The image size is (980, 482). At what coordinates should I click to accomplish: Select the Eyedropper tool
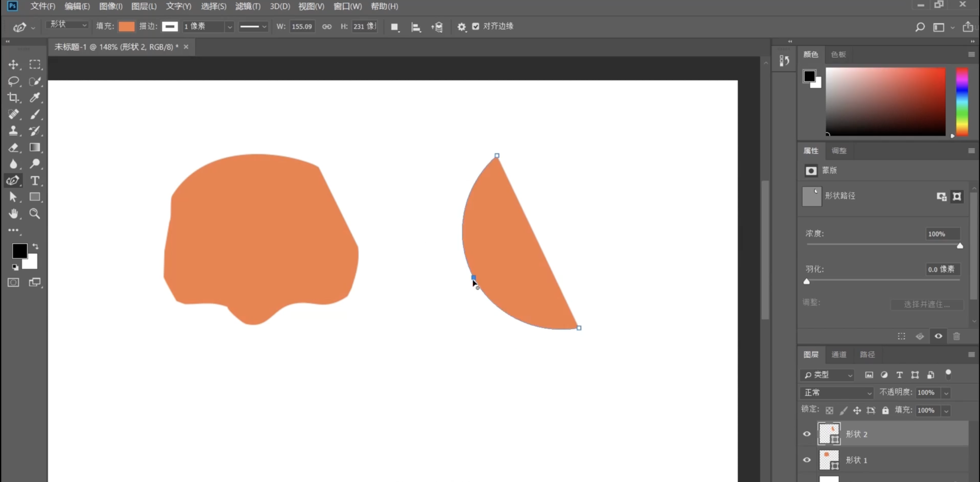(35, 98)
